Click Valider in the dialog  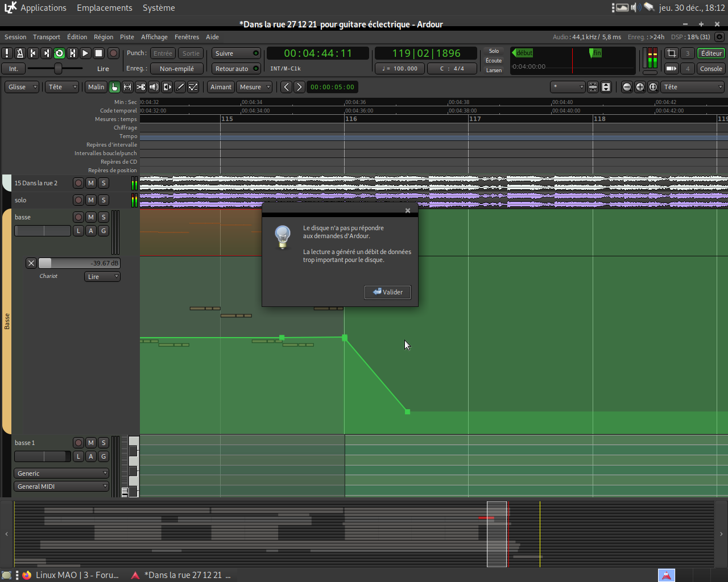pos(387,292)
